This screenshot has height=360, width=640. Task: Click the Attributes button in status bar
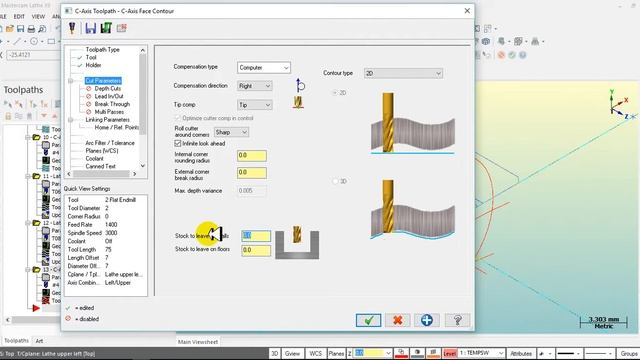coord(521,353)
